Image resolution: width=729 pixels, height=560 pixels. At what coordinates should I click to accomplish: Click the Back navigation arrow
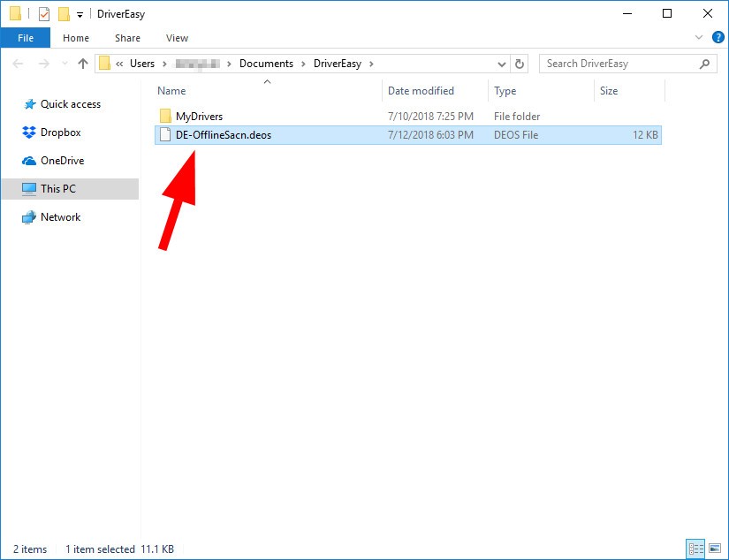point(18,64)
